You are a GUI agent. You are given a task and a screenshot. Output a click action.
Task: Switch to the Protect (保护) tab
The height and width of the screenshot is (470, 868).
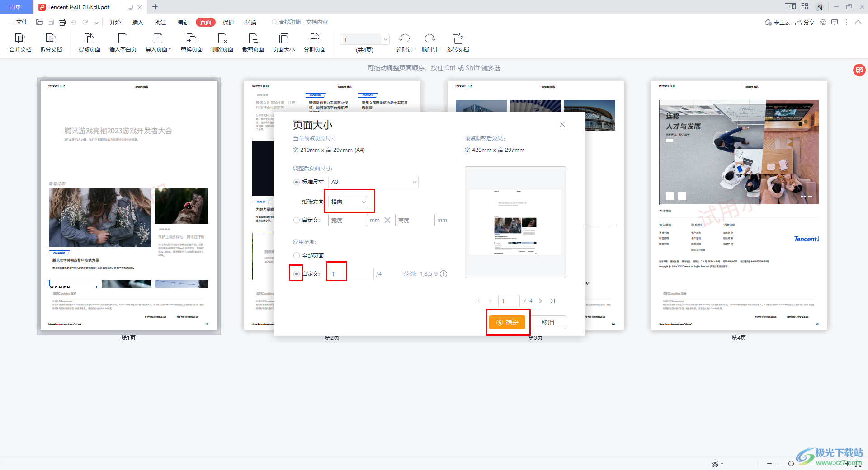pyautogui.click(x=228, y=22)
